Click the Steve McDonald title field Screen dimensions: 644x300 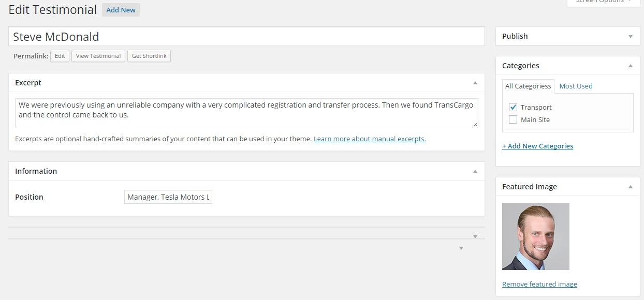(246, 37)
